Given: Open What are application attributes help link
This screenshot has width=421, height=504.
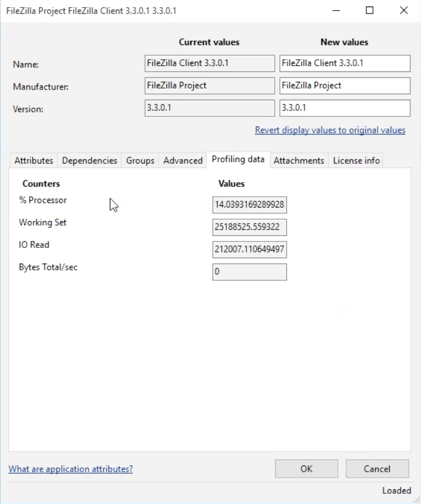Looking at the screenshot, I should click(71, 469).
